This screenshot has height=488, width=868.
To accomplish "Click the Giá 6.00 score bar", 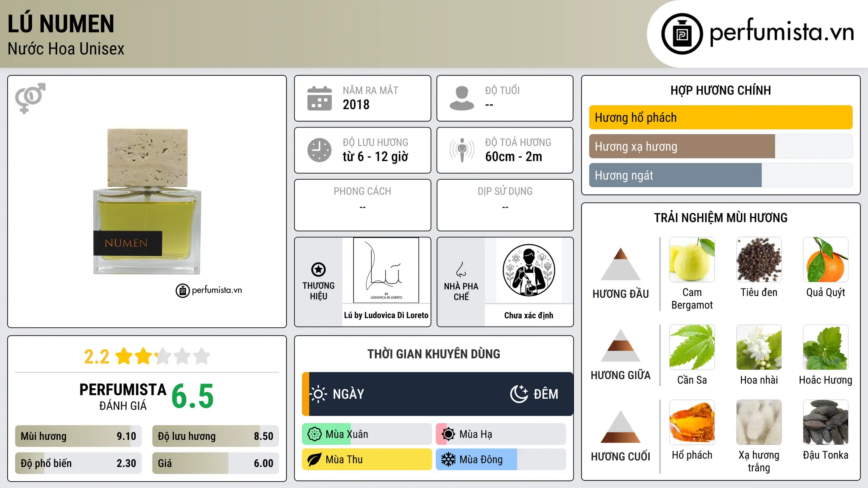I will [216, 463].
